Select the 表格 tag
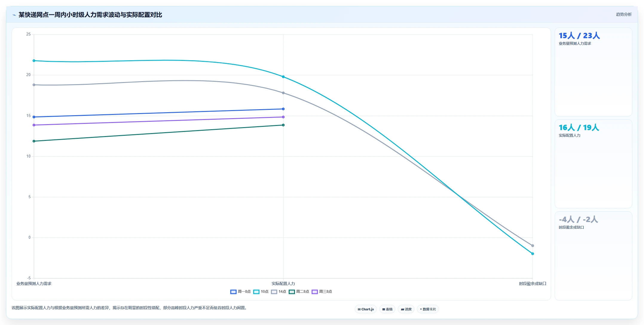Screen dimensions: 644x325 (x=387, y=309)
